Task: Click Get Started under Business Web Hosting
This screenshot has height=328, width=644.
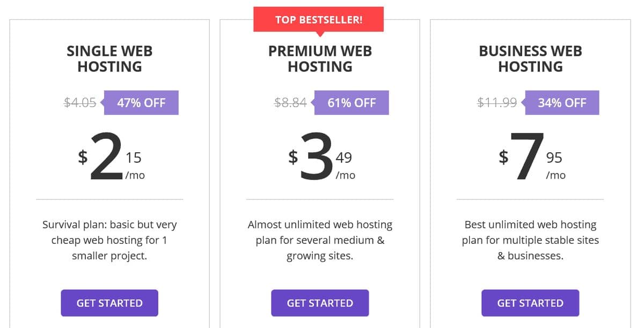Action: [x=530, y=303]
